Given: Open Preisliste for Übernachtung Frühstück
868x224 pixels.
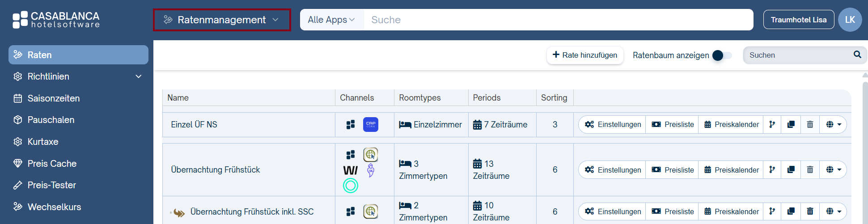Looking at the screenshot, I should click(x=672, y=170).
